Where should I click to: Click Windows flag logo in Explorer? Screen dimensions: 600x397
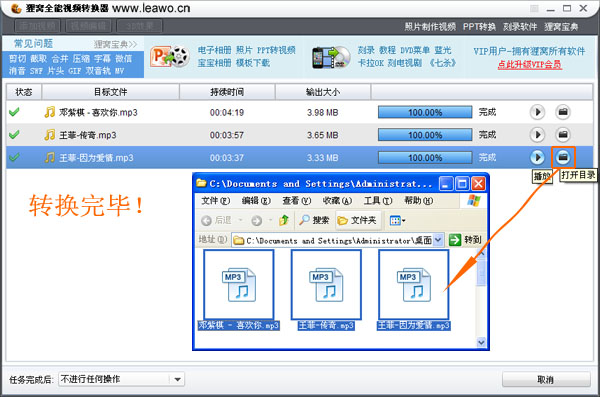pos(473,201)
